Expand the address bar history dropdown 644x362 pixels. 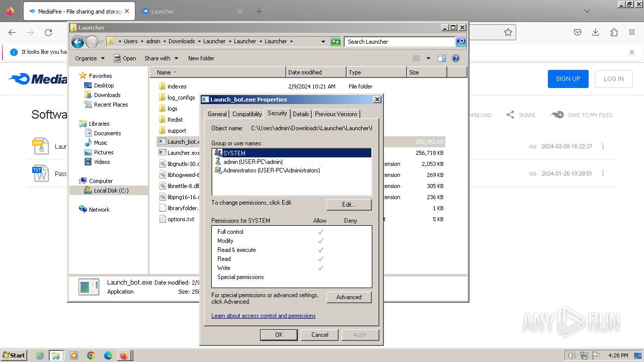[x=323, y=42]
